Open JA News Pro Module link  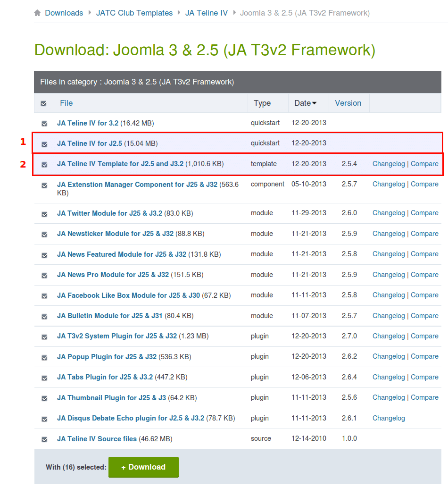[x=113, y=275]
